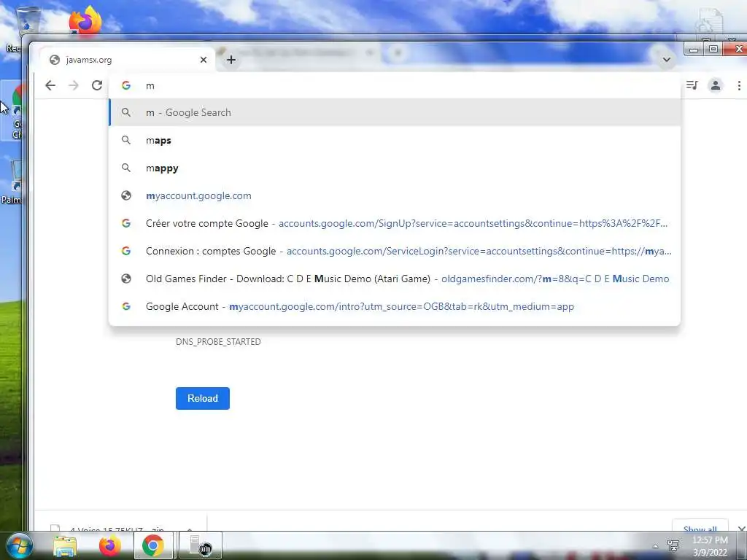The image size is (747, 560).
Task: Select the javamsx.org tab
Action: [127, 60]
